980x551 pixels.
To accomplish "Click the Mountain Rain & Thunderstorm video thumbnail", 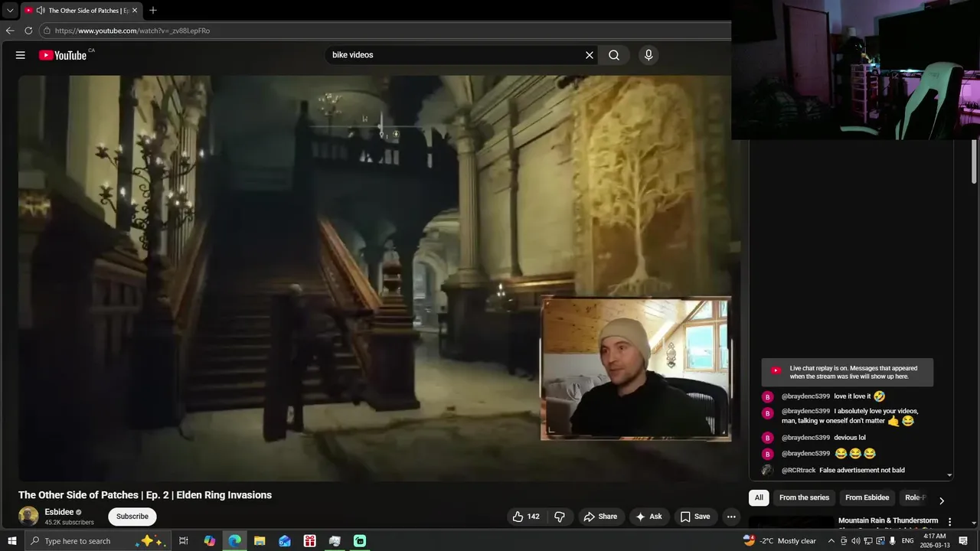I will (x=791, y=523).
